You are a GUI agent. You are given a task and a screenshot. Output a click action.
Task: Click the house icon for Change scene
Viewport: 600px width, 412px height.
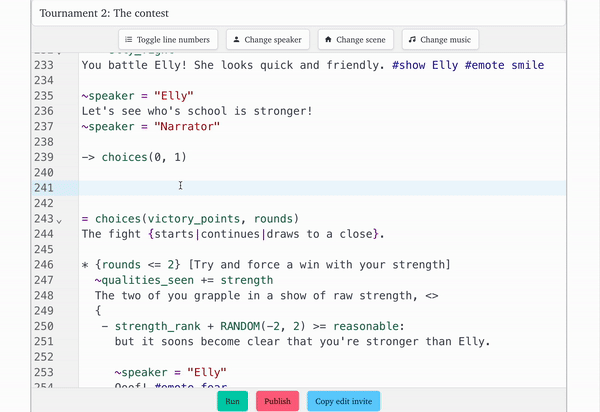pyautogui.click(x=328, y=40)
